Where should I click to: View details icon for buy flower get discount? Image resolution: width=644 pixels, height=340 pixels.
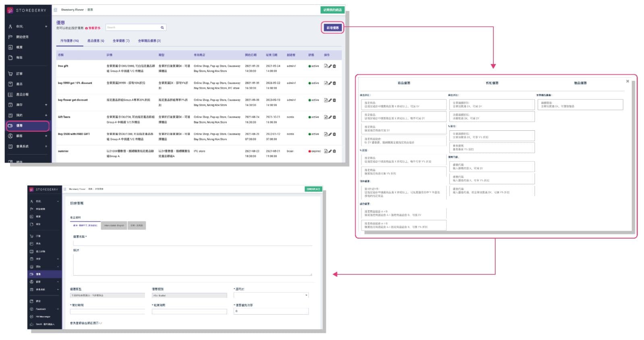coord(325,100)
